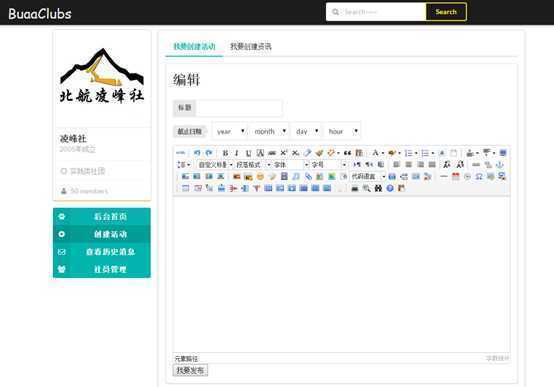The height and width of the screenshot is (387, 554).
Task: Apply superscript formatting
Action: [284, 153]
